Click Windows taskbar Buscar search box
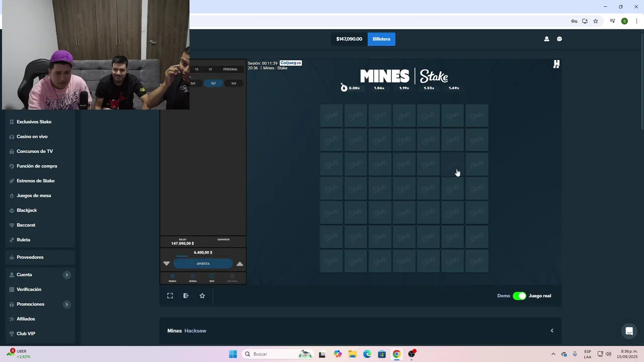Image resolution: width=644 pixels, height=362 pixels. click(277, 354)
